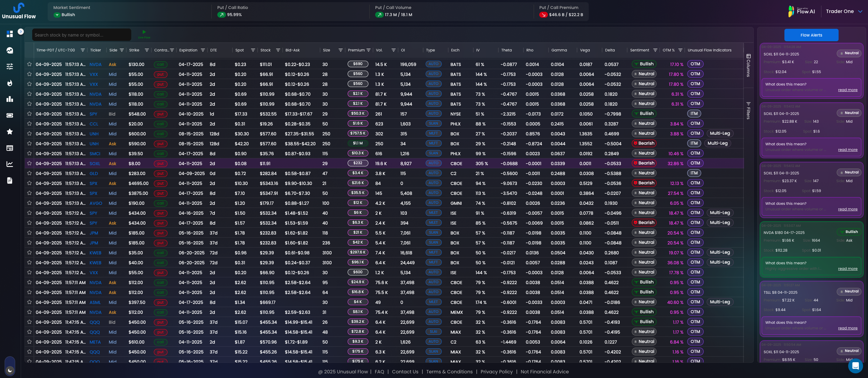Viewport: 868px width, 378px height.
Task: Toggle dark mode moon switch
Action: point(10,370)
